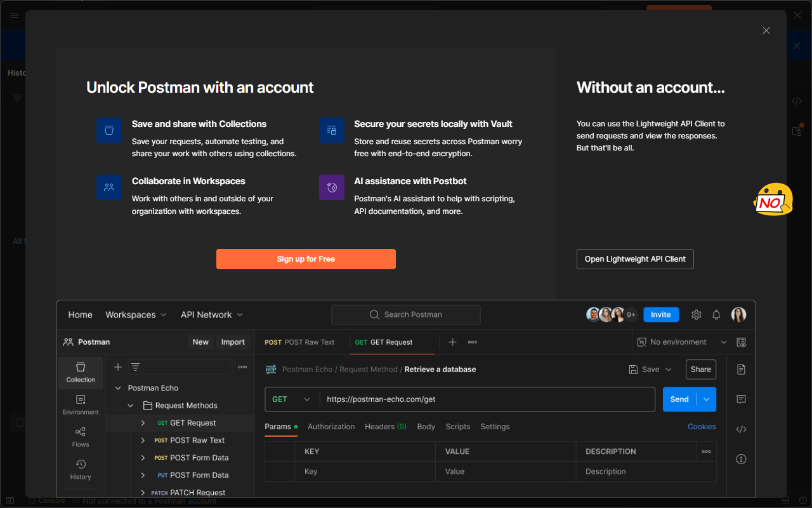
Task: Click the Import button in preview sidebar
Action: pyautogui.click(x=233, y=342)
